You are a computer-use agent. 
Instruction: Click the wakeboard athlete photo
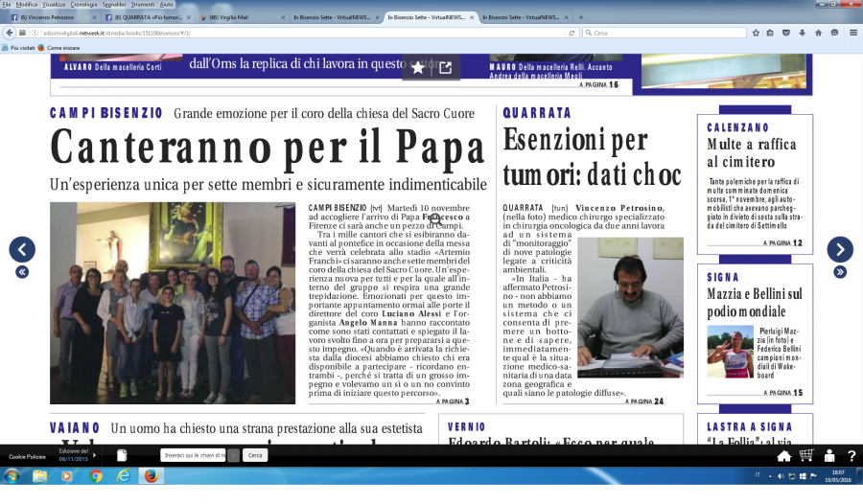pos(730,352)
